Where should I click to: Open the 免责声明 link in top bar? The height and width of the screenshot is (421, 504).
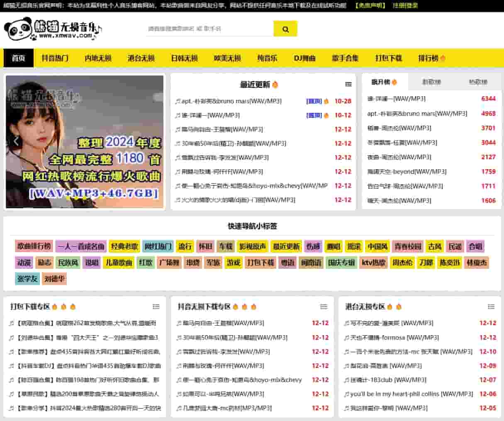(370, 5)
